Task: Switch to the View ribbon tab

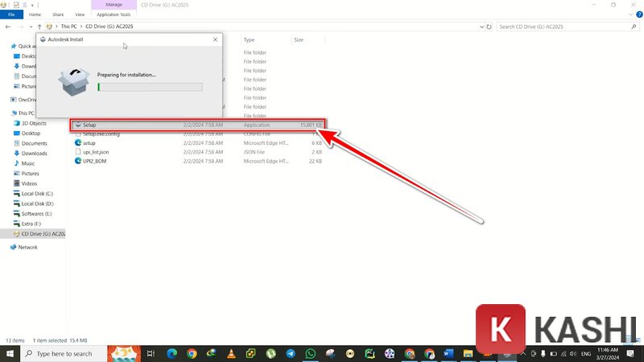Action: coord(80,14)
